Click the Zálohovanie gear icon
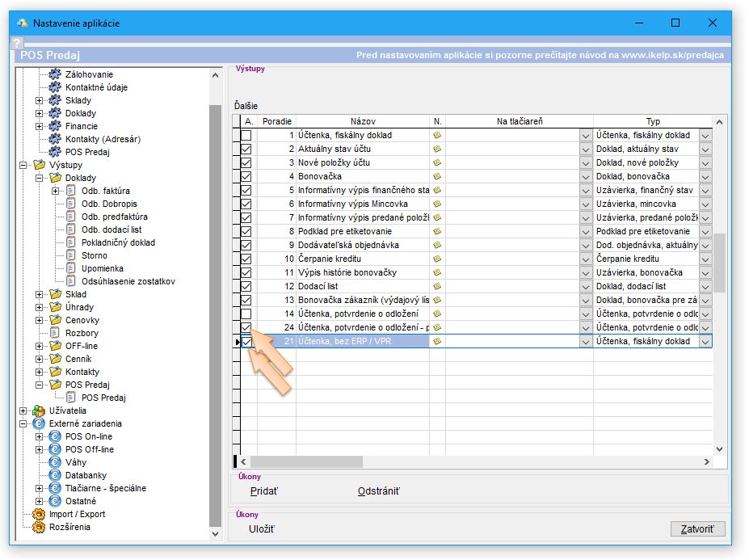This screenshot has width=749, height=560. click(x=55, y=74)
